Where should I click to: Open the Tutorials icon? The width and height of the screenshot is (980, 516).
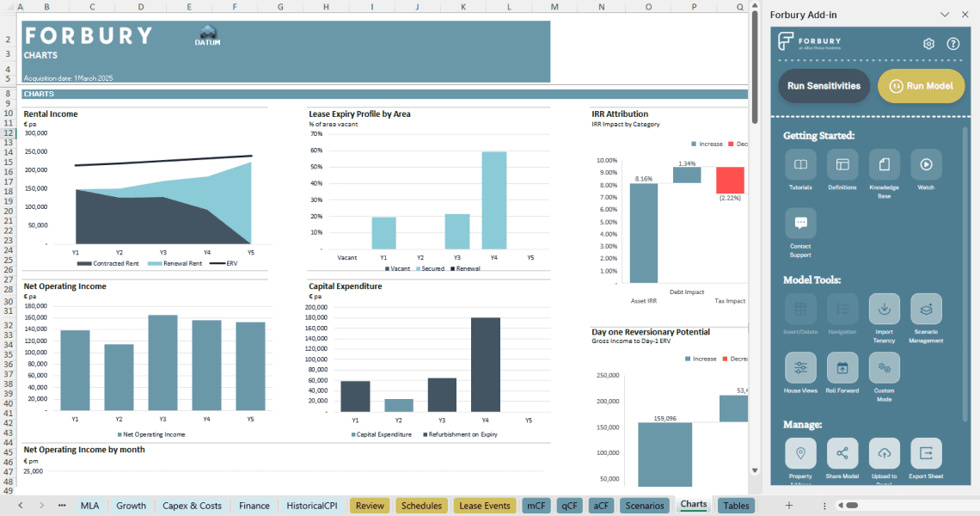800,164
